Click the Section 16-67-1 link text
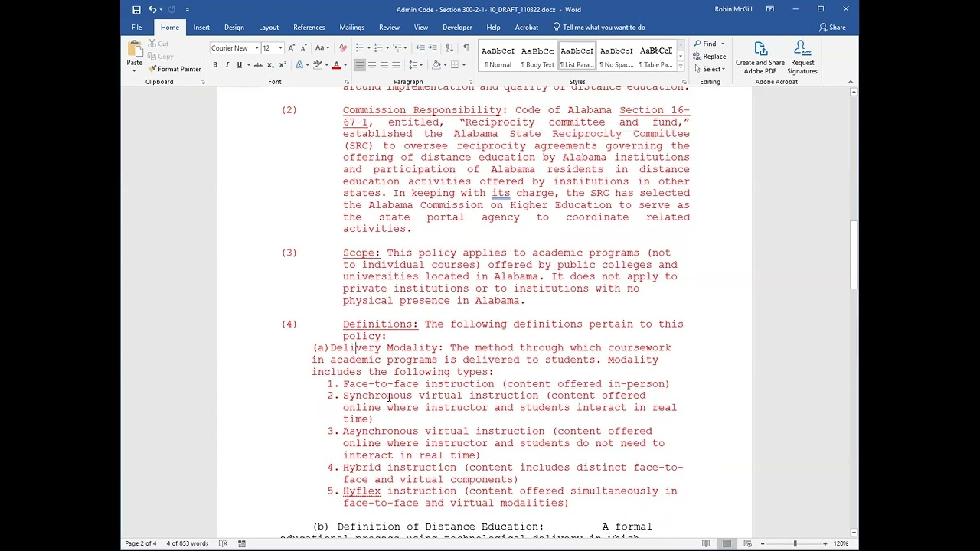 (x=516, y=116)
